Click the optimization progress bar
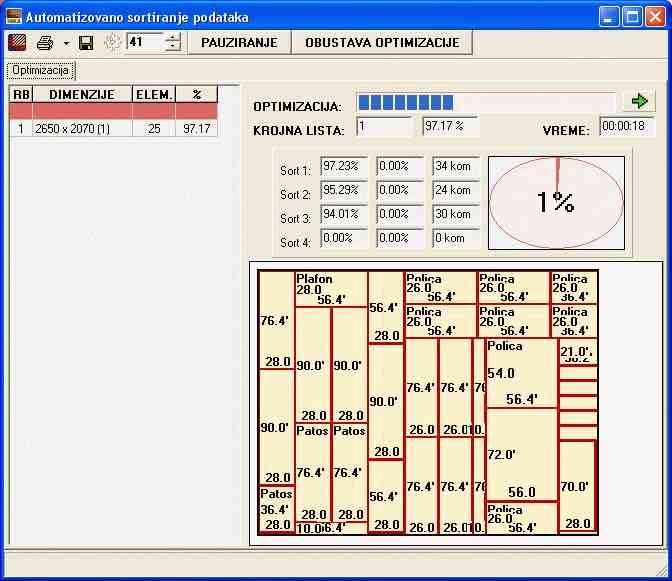The height and width of the screenshot is (581, 672). (x=486, y=102)
